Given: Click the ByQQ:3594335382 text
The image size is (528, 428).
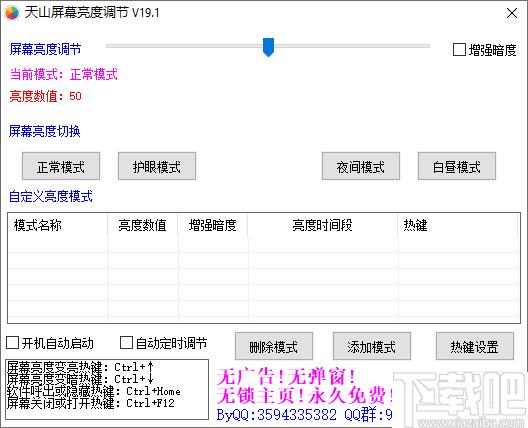Looking at the screenshot, I should (276, 415).
